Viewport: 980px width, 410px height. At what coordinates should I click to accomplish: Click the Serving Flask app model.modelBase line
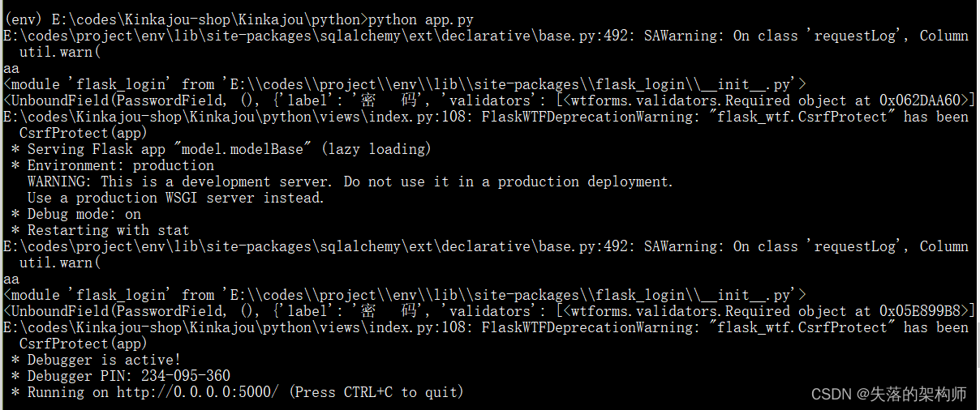point(221,149)
